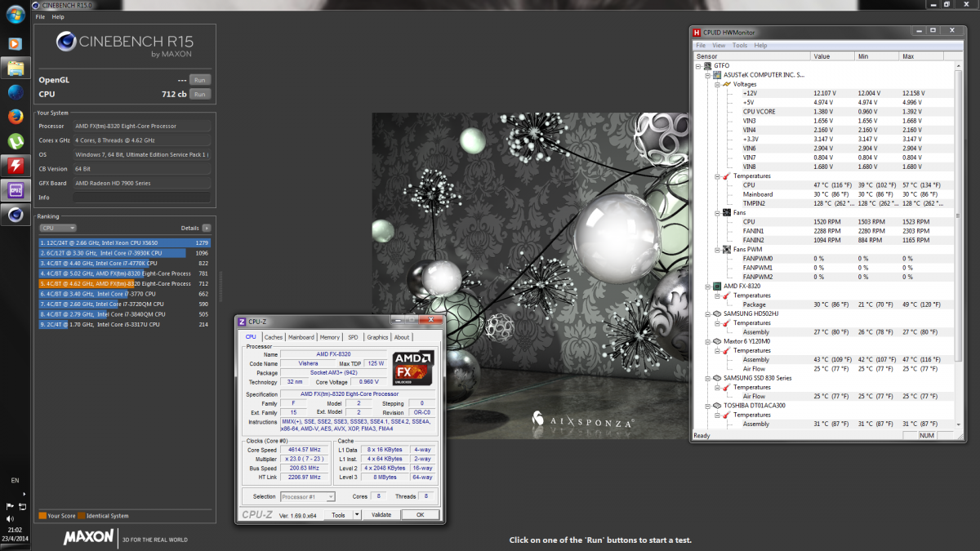Click the Sensor column header
980x551 pixels.
point(752,56)
